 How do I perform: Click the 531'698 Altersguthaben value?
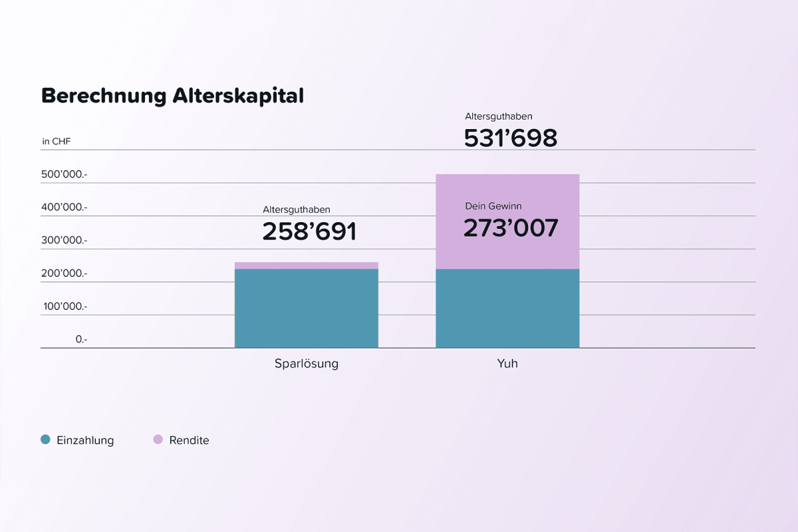point(510,138)
